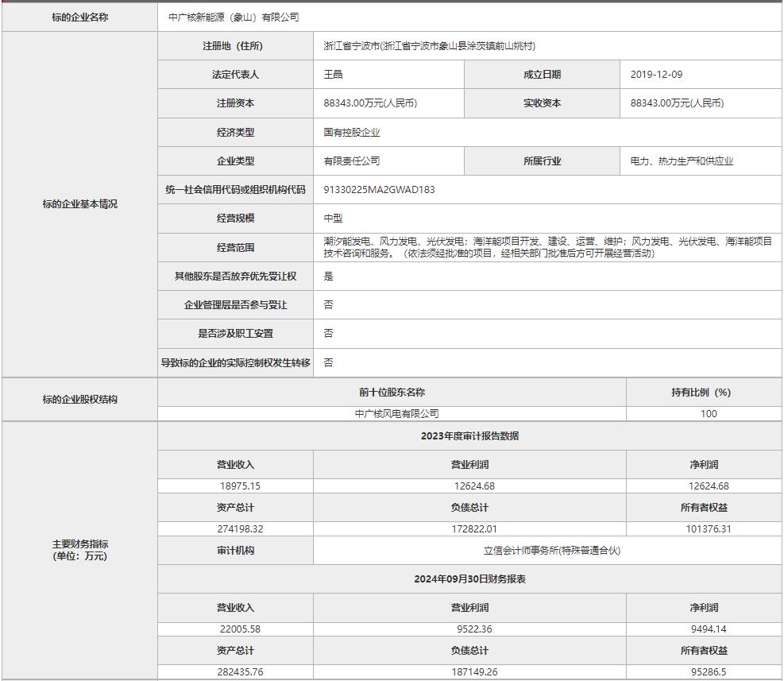784x681 pixels.
Task: Click the company name 中广核新能源（象山）有限公司
Action: pos(234,17)
